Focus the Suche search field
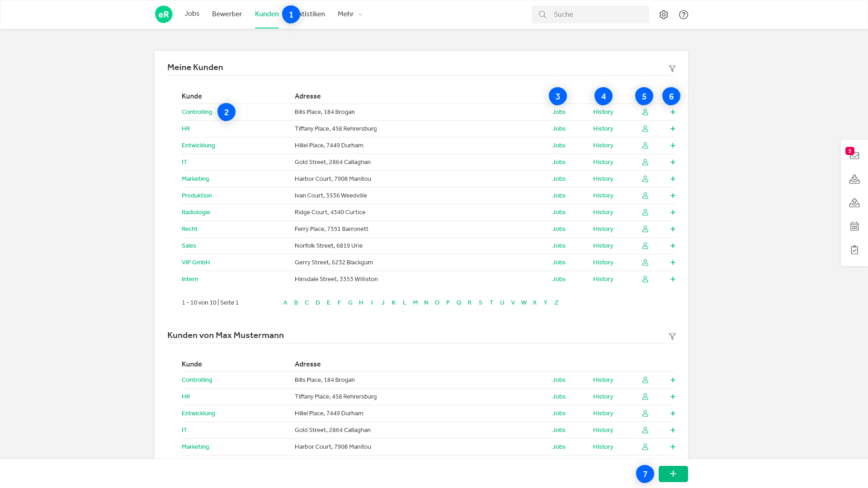This screenshot has width=868, height=488. pyautogui.click(x=590, y=14)
